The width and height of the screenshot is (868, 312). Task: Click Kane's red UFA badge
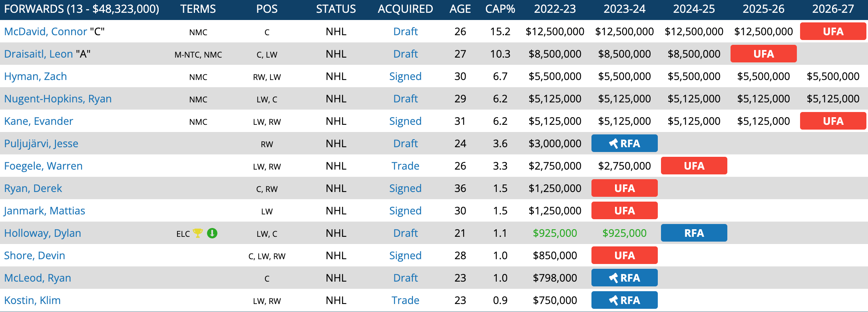[833, 121]
